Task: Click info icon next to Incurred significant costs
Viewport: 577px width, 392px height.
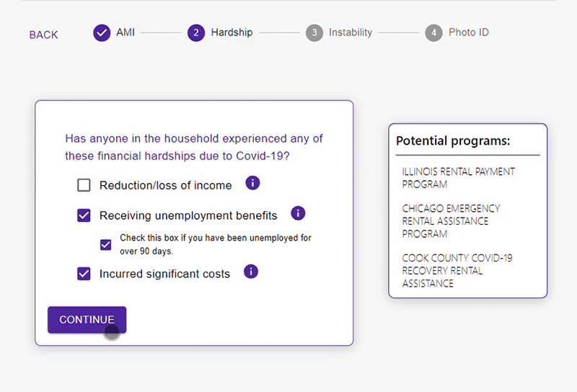Action: [x=251, y=272]
